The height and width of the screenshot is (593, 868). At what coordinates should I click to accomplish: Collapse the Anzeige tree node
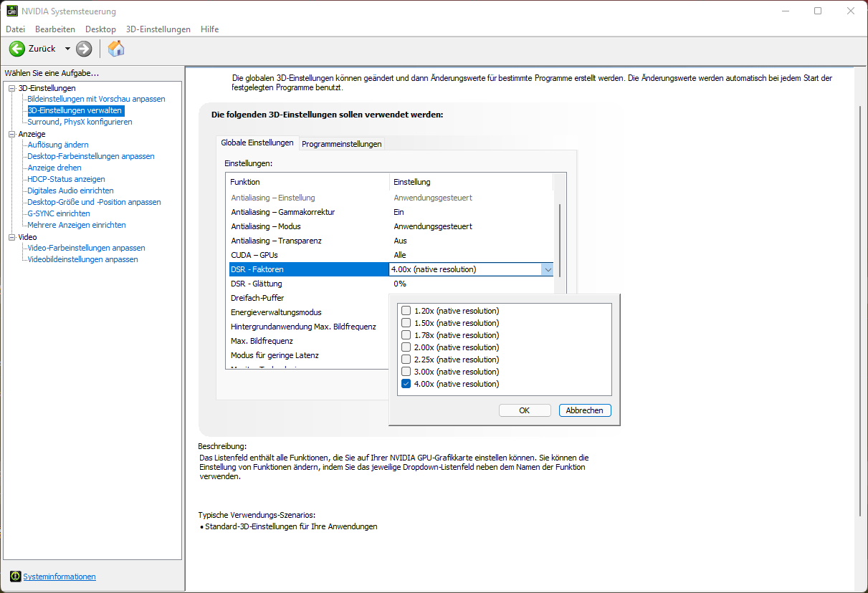pos(11,134)
